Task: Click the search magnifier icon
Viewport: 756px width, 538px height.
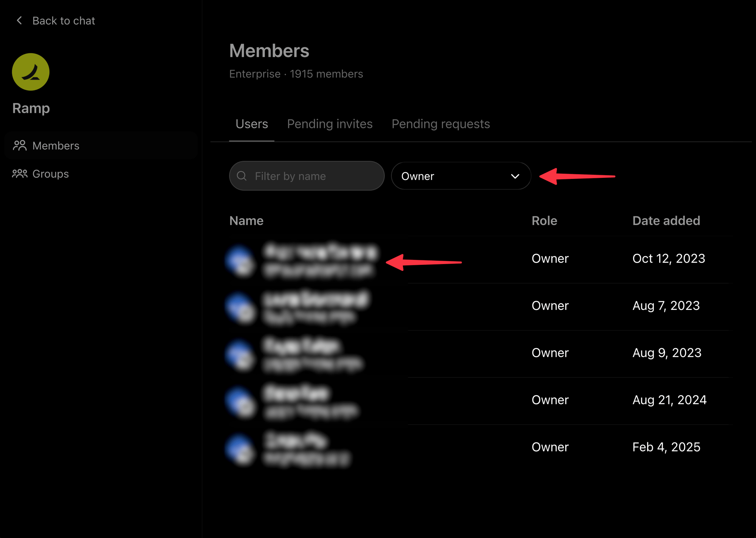Action: pos(242,176)
